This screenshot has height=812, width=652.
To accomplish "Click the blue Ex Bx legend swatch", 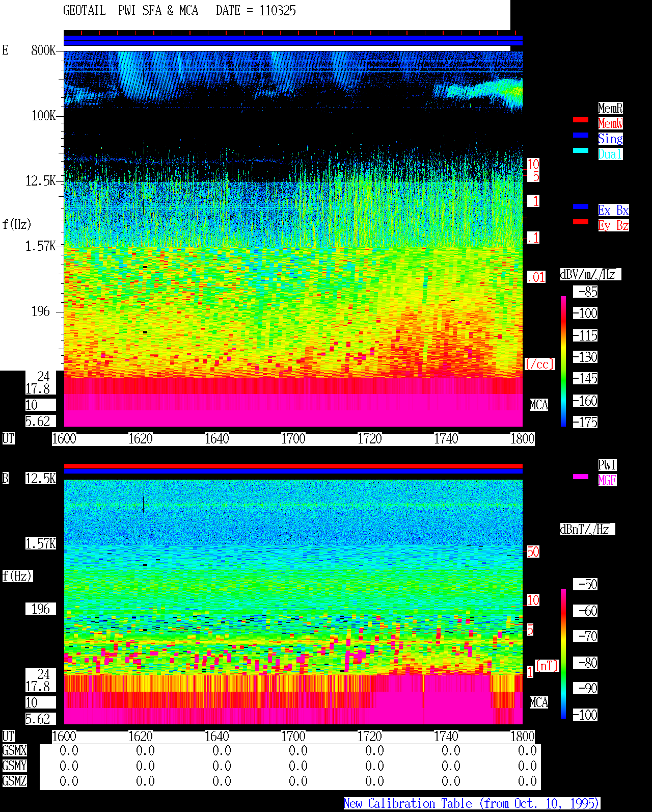I will click(x=581, y=206).
